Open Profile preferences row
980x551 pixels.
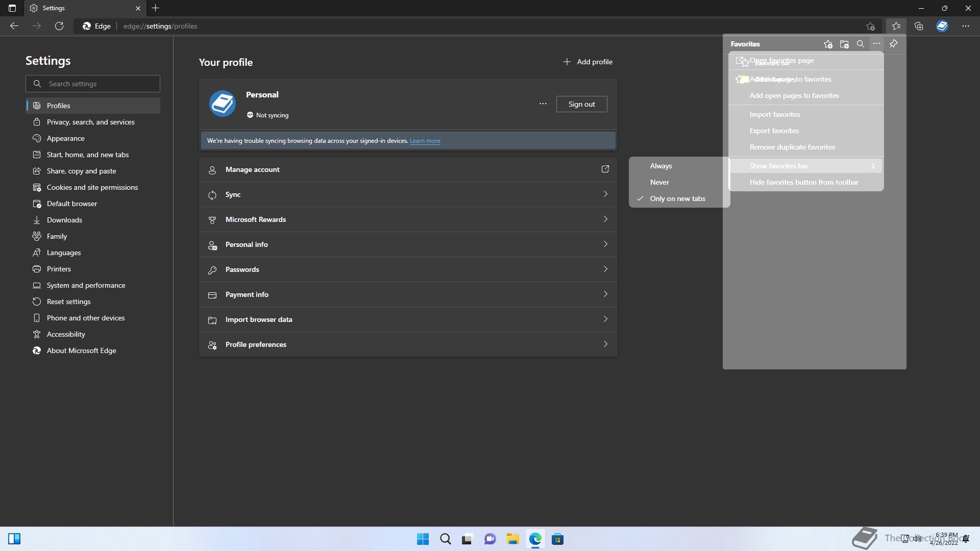(408, 344)
